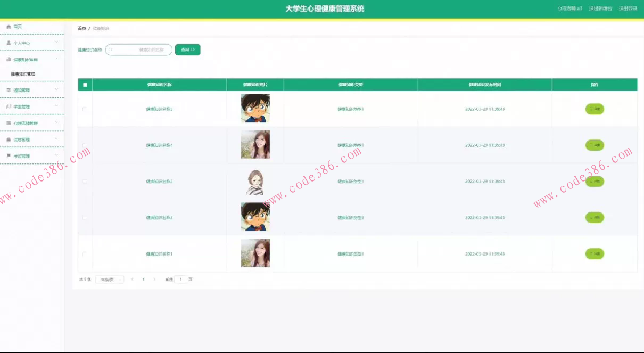Open the items-per-page dropdown
The height and width of the screenshot is (353, 644).
pos(110,280)
